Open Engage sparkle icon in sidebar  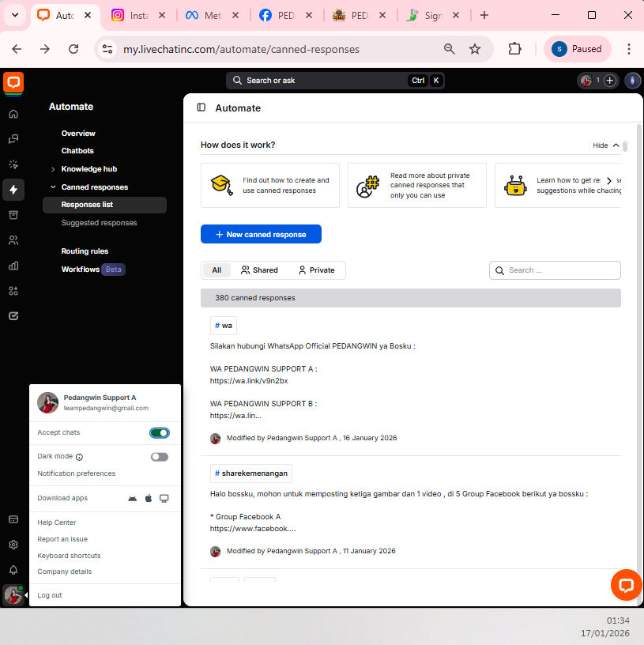[13, 164]
